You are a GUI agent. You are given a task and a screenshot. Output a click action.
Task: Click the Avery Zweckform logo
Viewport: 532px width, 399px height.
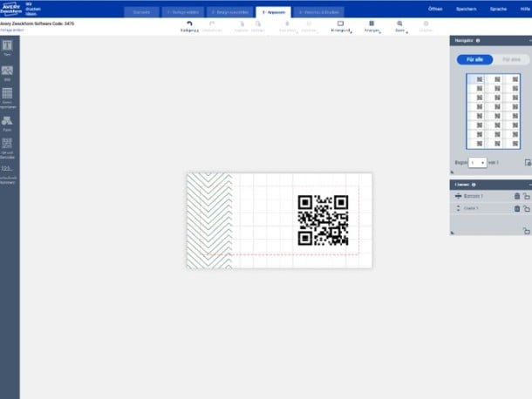click(10, 9)
